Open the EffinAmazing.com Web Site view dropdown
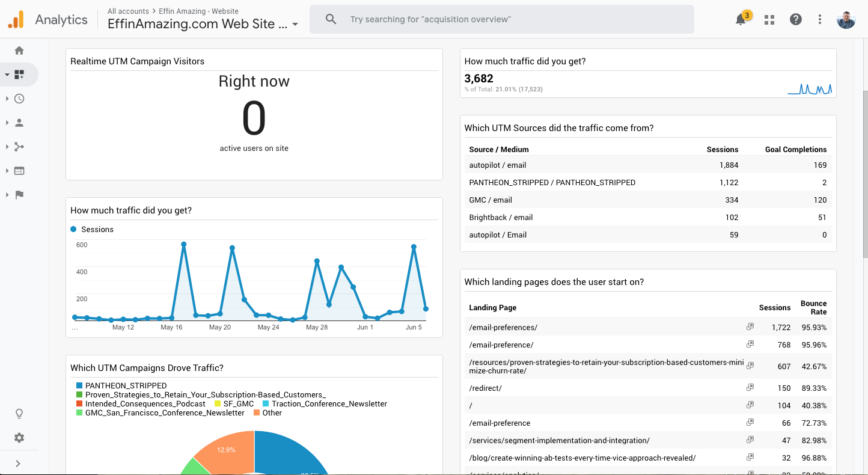 pos(203,24)
